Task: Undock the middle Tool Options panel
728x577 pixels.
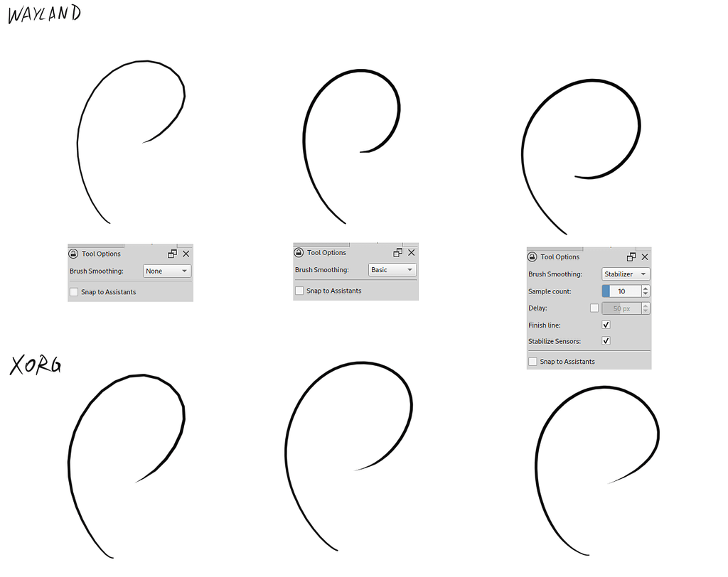Action: coord(397,252)
